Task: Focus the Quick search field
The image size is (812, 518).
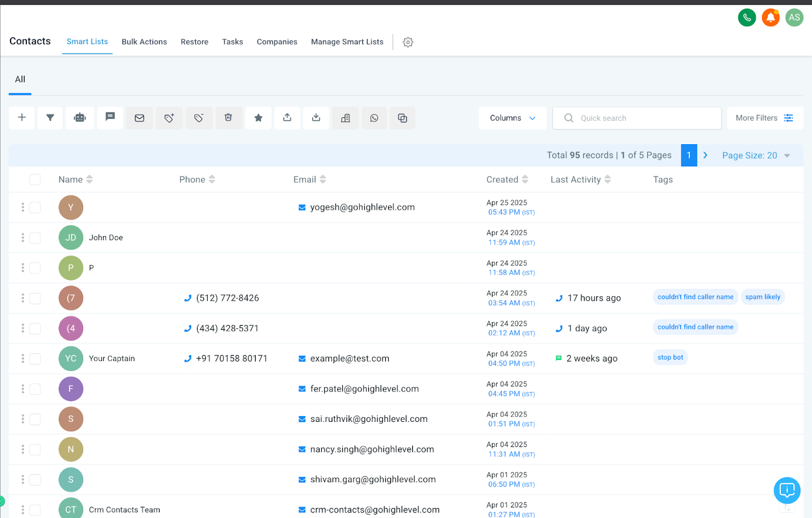Action: pyautogui.click(x=637, y=118)
